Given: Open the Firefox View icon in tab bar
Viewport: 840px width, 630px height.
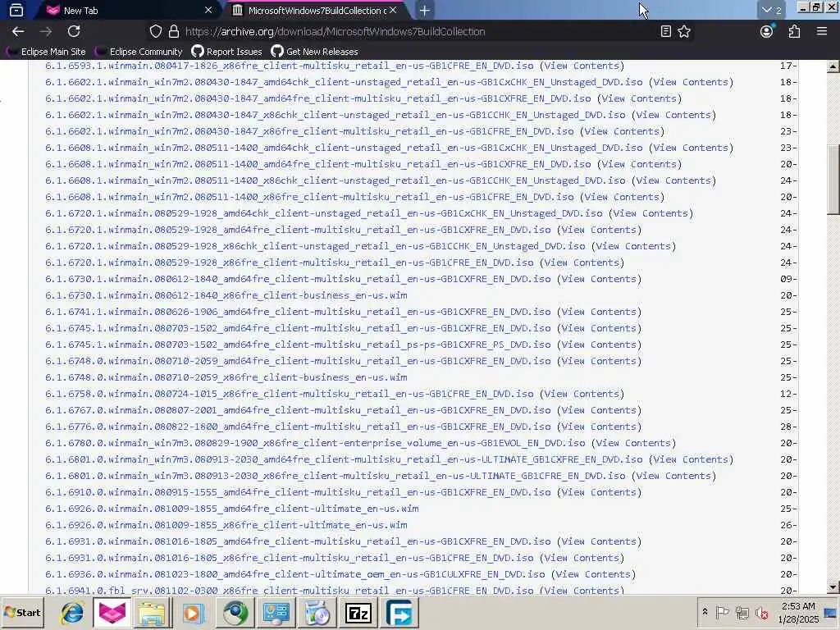Looking at the screenshot, I should coord(16,10).
